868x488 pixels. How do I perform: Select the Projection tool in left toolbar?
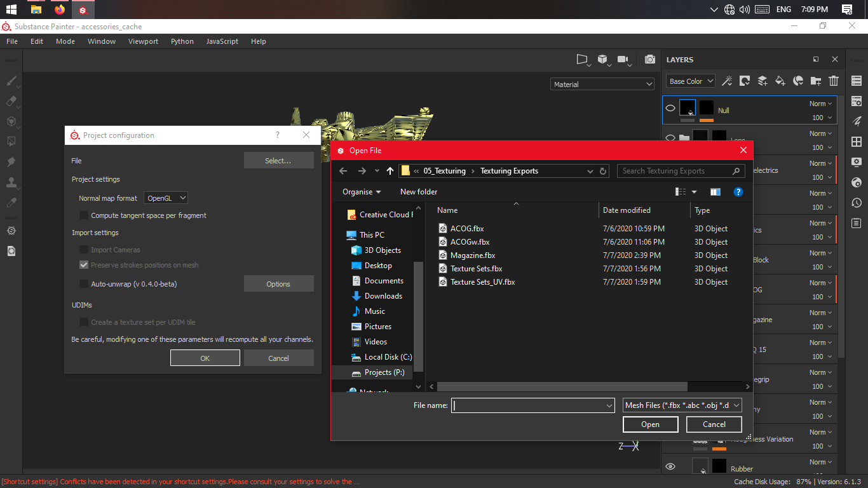[11, 121]
